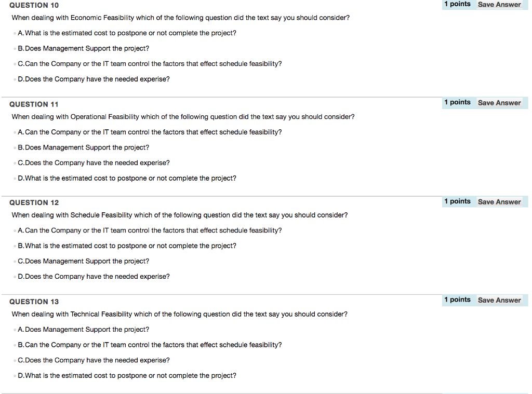
Task: Select answer C 'Does Management Support' in Question 12
Action: [x=15, y=261]
